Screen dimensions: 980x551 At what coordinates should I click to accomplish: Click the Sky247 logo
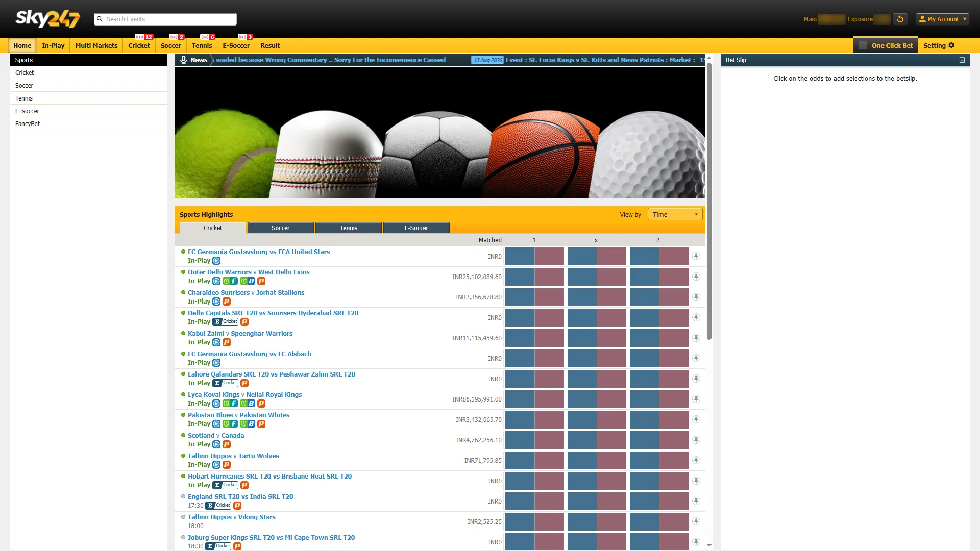pos(47,19)
